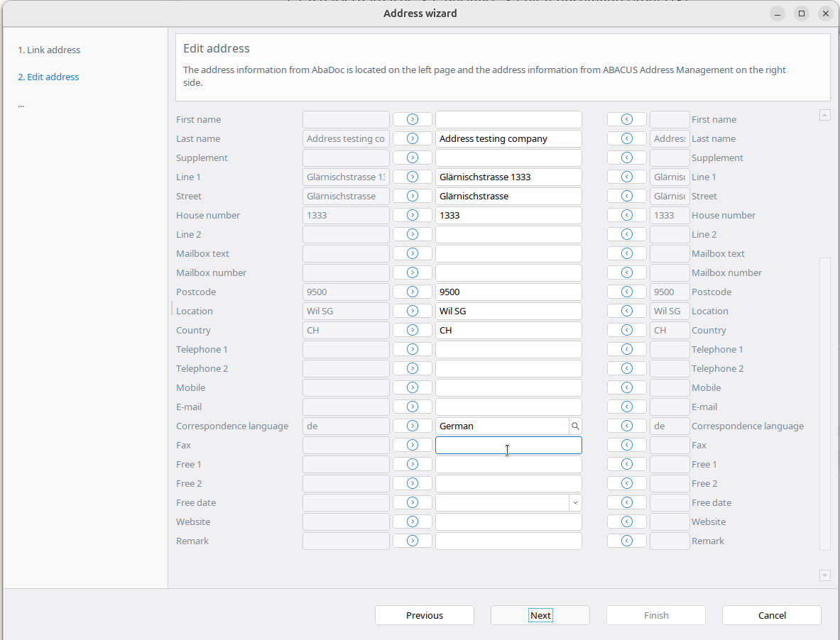Expand the Free date dropdown
This screenshot has width=840, height=640.
pos(575,502)
